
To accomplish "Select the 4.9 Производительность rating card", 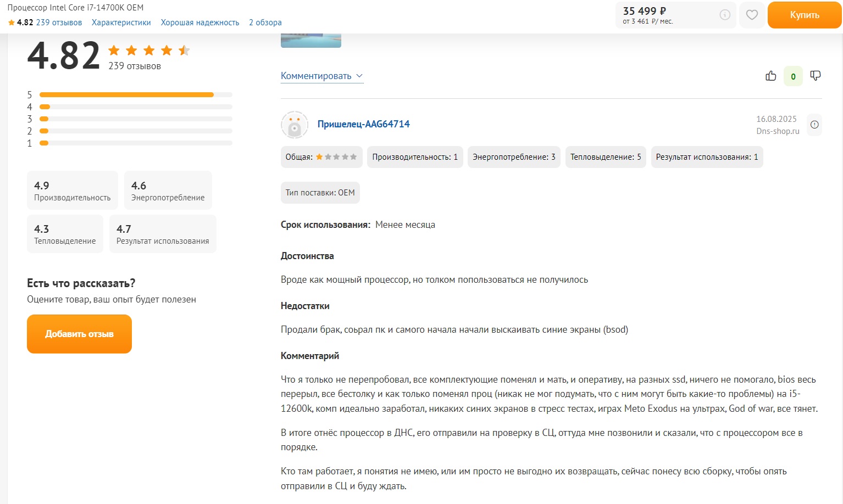I will point(73,191).
